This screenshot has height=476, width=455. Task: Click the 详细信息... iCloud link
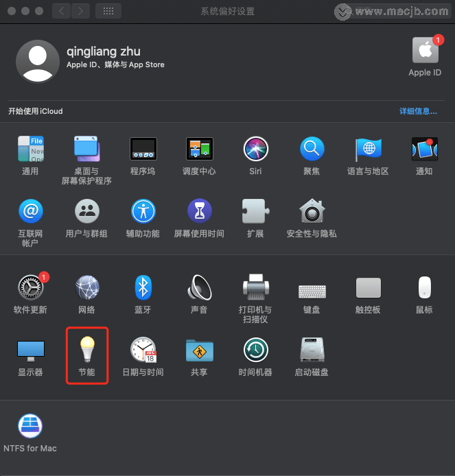[418, 111]
